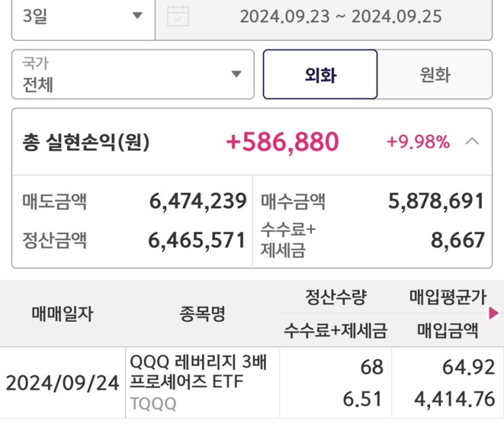
Task: Click the date range 2024.09.23 ~ 2024.09.25 field
Action: pyautogui.click(x=341, y=16)
